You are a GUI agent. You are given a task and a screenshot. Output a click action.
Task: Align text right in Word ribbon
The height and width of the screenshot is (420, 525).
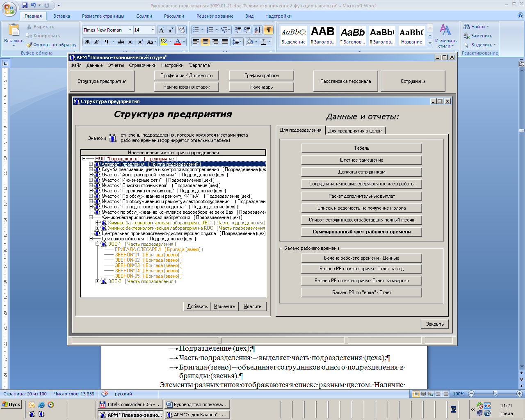(x=215, y=42)
